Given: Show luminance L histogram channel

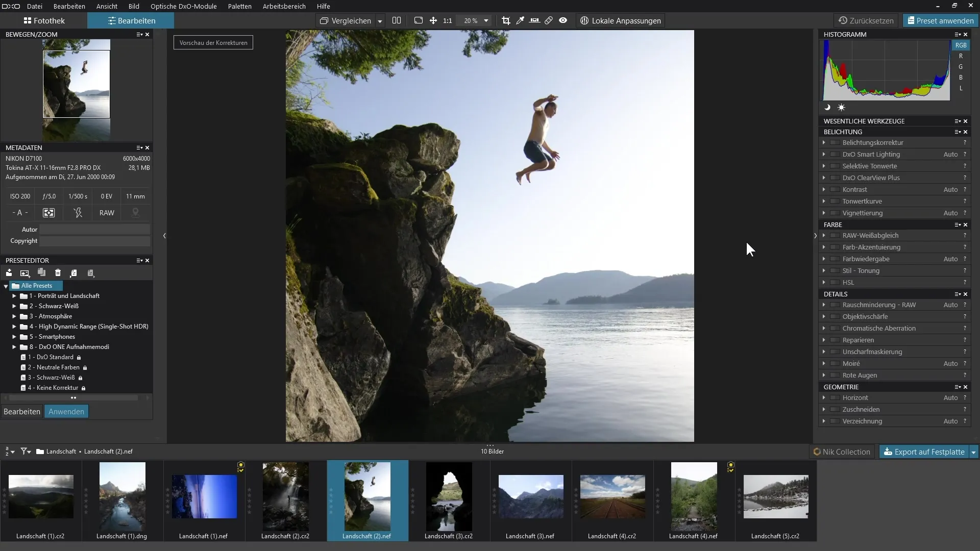Looking at the screenshot, I should pos(961,88).
